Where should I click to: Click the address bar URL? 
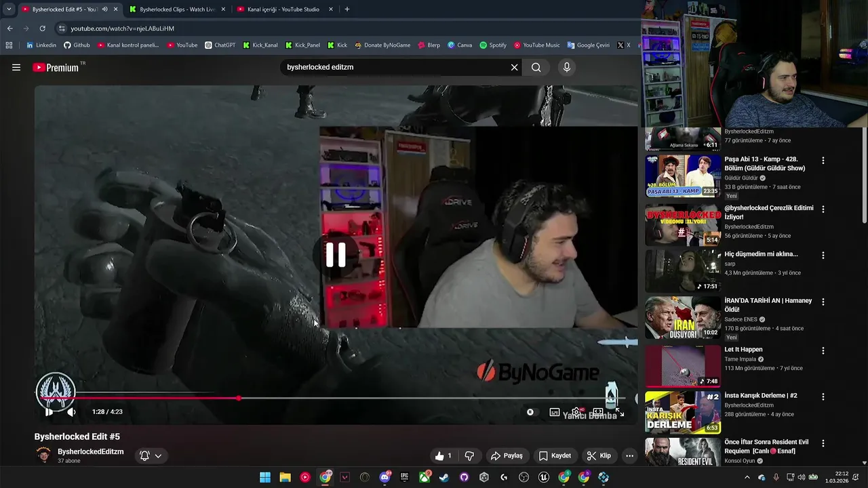pos(123,28)
